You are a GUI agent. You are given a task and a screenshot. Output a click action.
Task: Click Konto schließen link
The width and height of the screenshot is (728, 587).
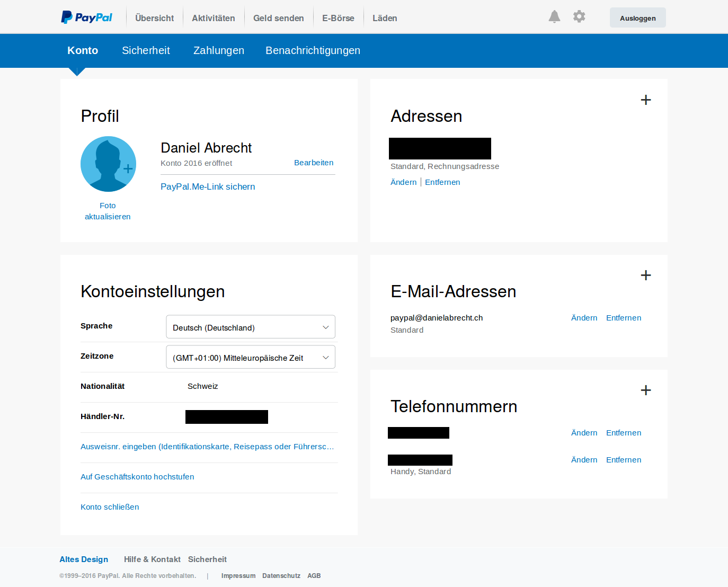point(110,507)
